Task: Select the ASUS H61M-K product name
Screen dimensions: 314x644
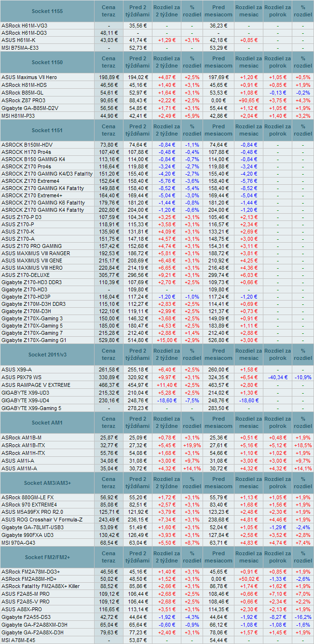Action: (18, 40)
